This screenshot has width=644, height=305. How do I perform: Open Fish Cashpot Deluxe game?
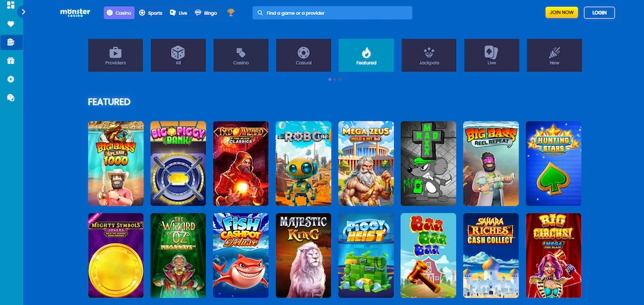241,255
